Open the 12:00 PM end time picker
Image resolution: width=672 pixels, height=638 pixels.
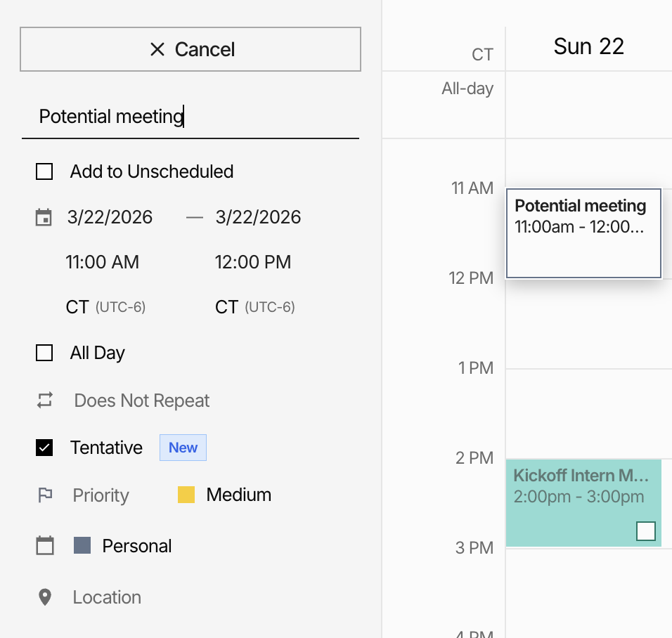(x=253, y=262)
